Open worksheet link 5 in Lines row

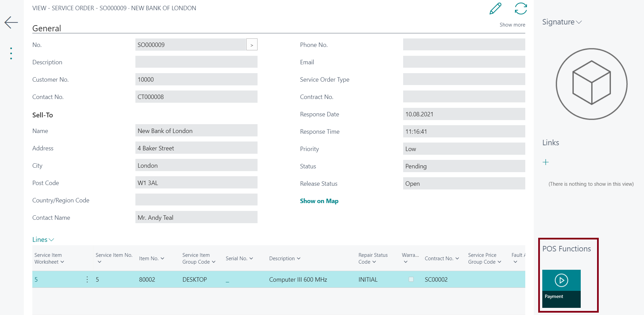pos(36,280)
